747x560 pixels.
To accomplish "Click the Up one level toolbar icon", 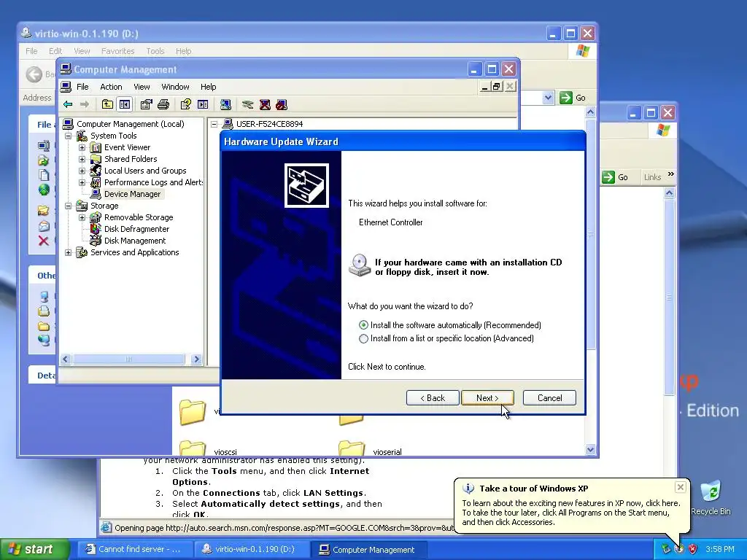I will 108,104.
